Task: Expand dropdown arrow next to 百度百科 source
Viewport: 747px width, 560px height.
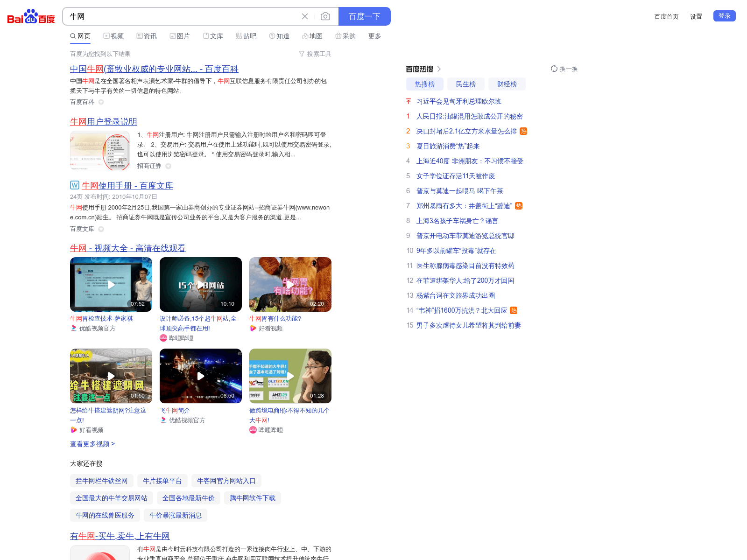Action: click(x=101, y=102)
